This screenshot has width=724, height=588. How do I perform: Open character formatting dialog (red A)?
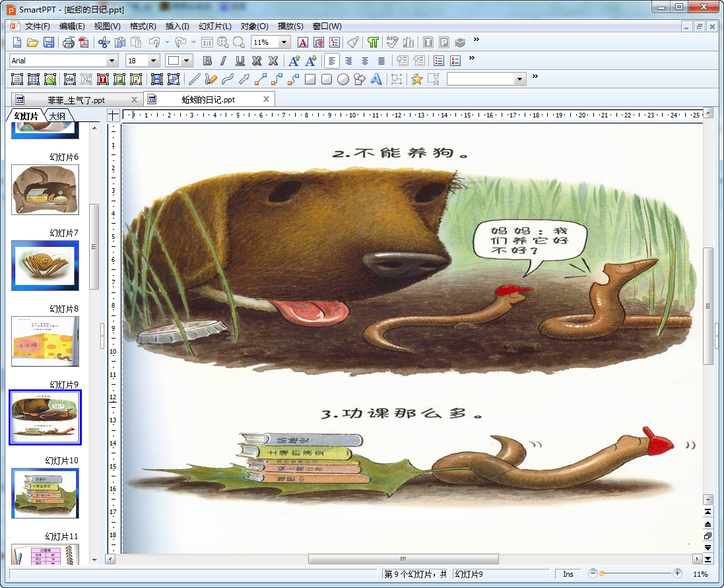click(x=303, y=42)
